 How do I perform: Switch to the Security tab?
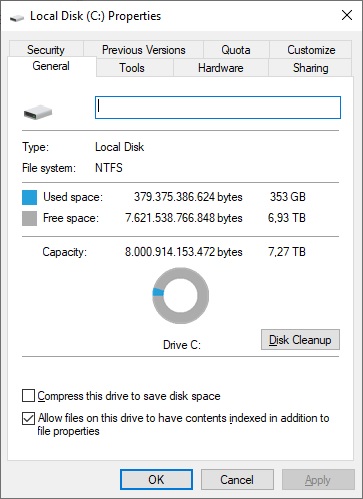click(x=46, y=50)
